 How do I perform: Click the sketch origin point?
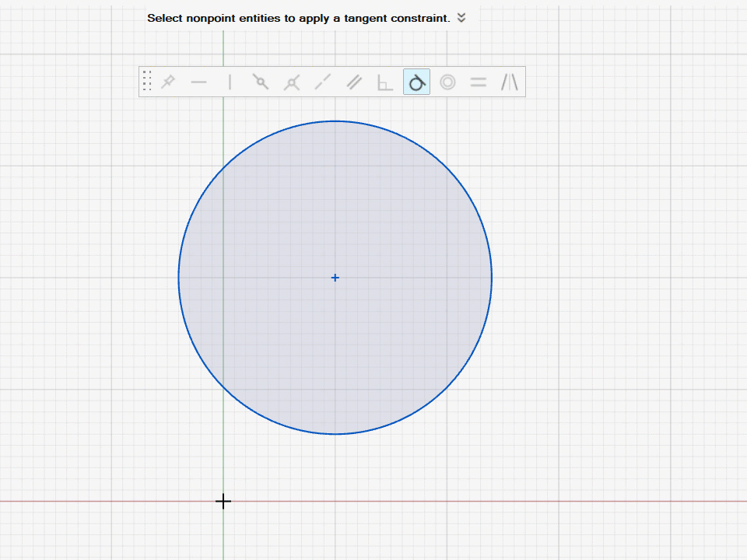point(223,502)
